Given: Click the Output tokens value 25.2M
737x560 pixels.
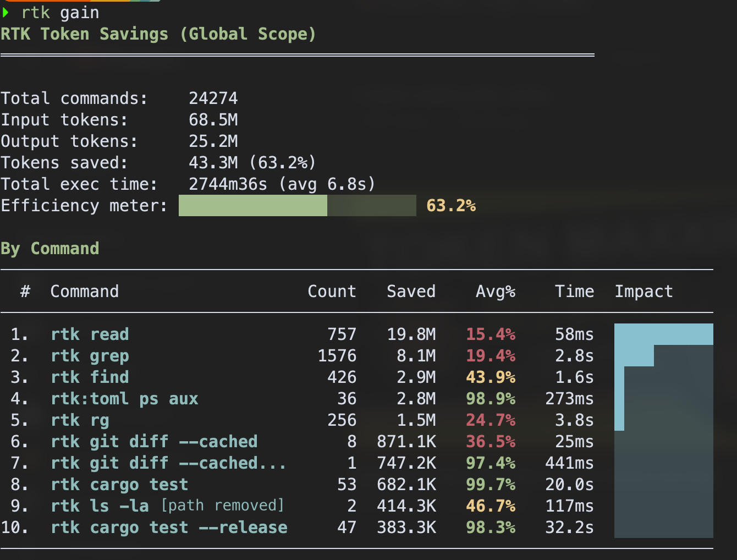Looking at the screenshot, I should (x=213, y=141).
